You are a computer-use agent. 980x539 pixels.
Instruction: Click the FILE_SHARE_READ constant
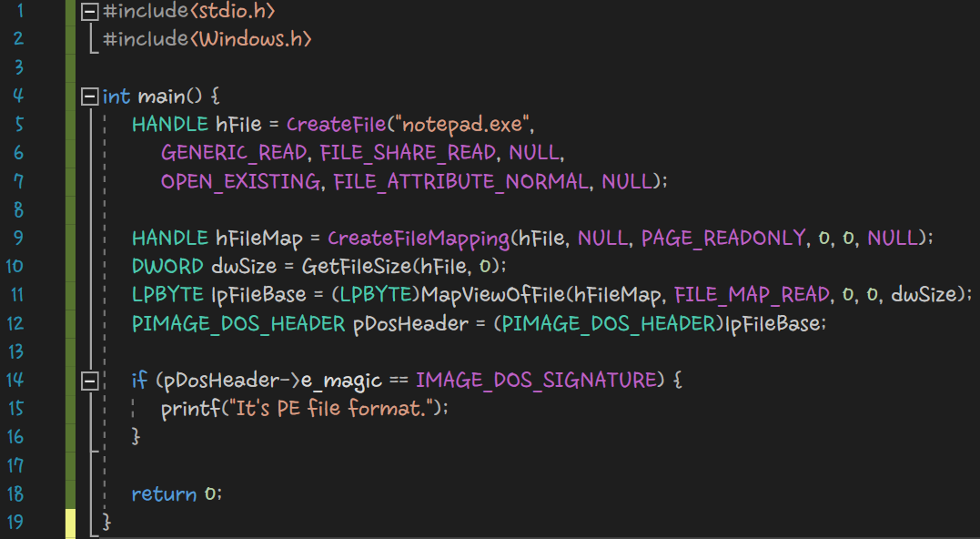click(409, 153)
